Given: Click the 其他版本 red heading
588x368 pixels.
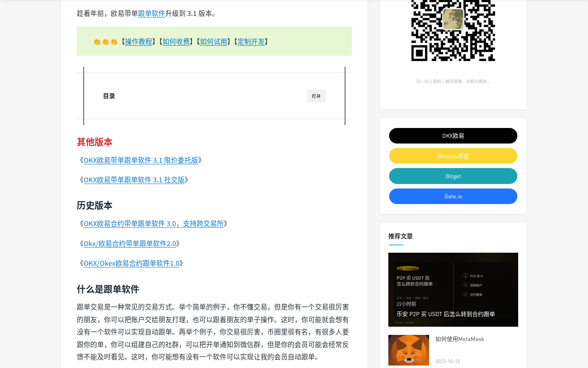Looking at the screenshot, I should 94,142.
